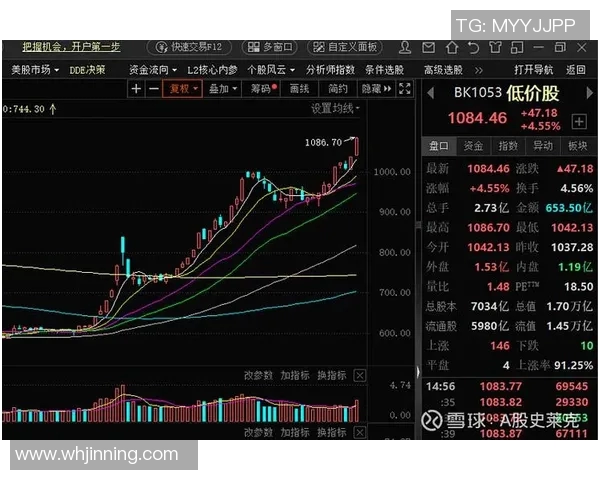600x480 pixels.
Task: Toggle the 画线 drawing mode
Action: point(299,89)
